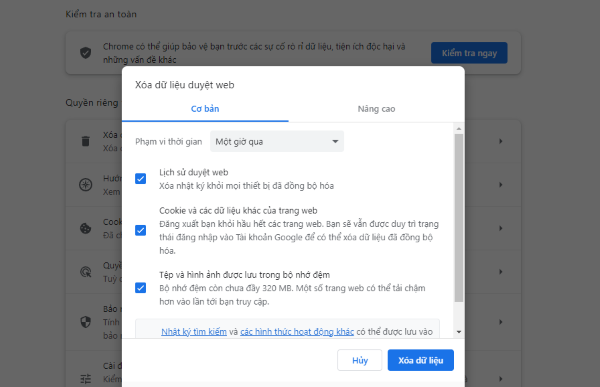Click the dialog vertical scrollbar thumb
600x387 pixels.
pyautogui.click(x=459, y=218)
